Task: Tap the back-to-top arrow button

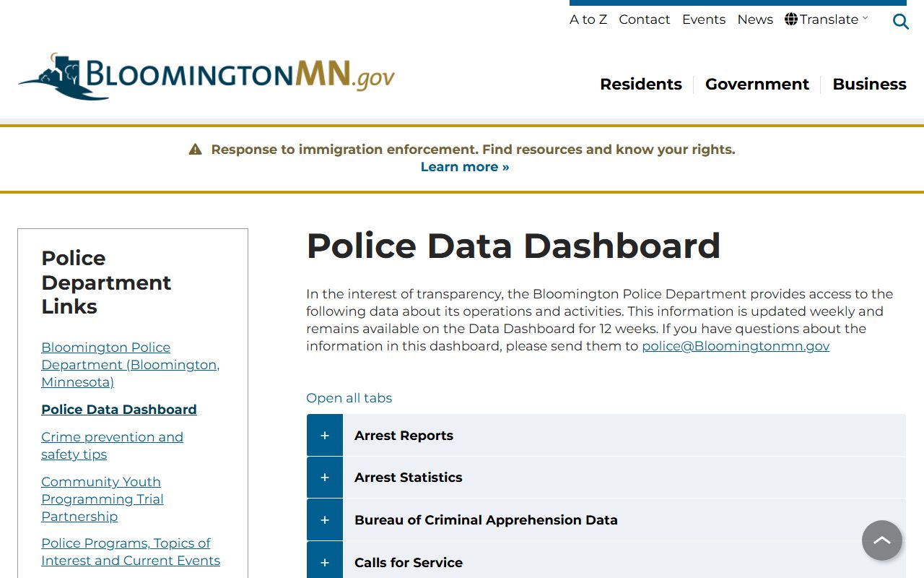Action: click(x=882, y=540)
